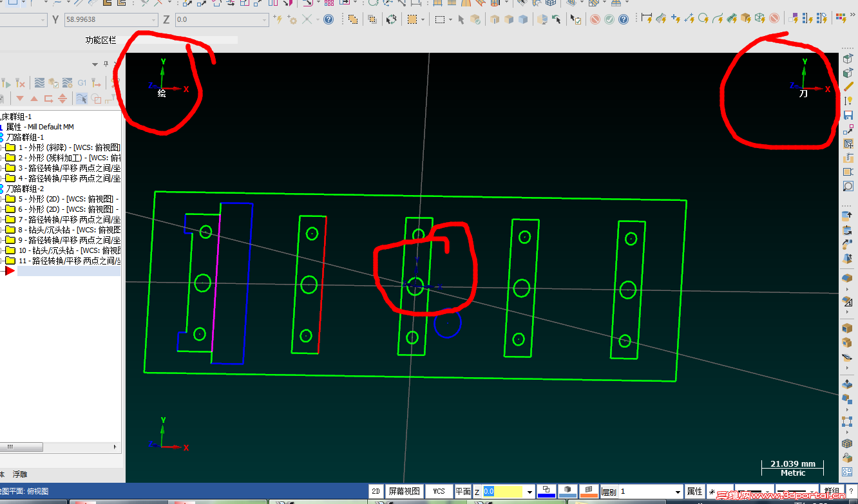Click the 浮雕 tab at panel bottom

20,474
